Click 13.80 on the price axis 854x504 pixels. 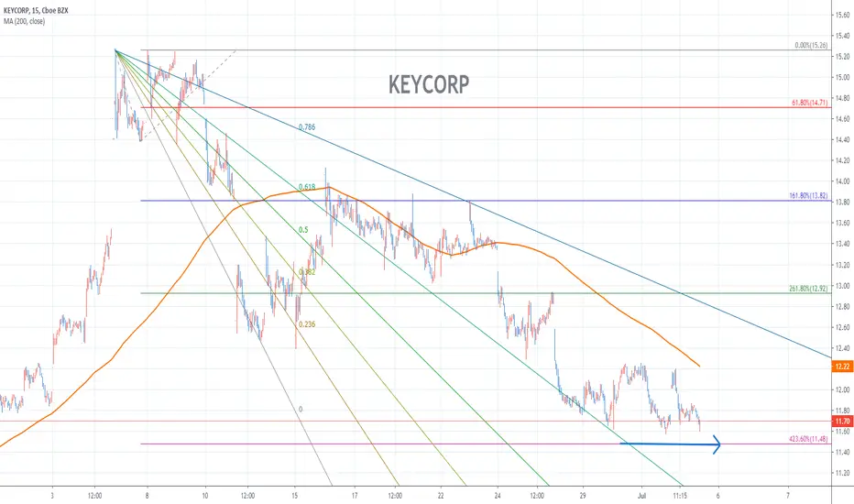843,203
